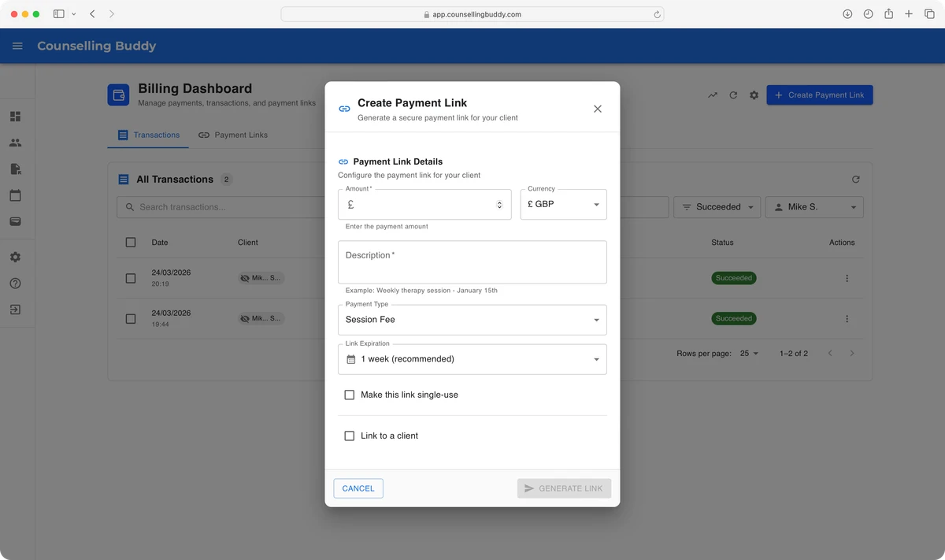Open Calendar from sidebar icon
This screenshot has width=945, height=560.
[x=15, y=195]
